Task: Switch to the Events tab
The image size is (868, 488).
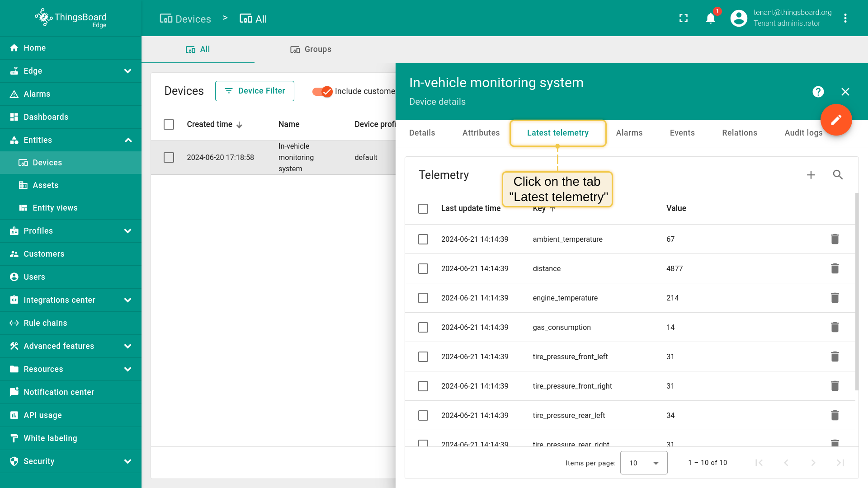Action: pyautogui.click(x=682, y=133)
